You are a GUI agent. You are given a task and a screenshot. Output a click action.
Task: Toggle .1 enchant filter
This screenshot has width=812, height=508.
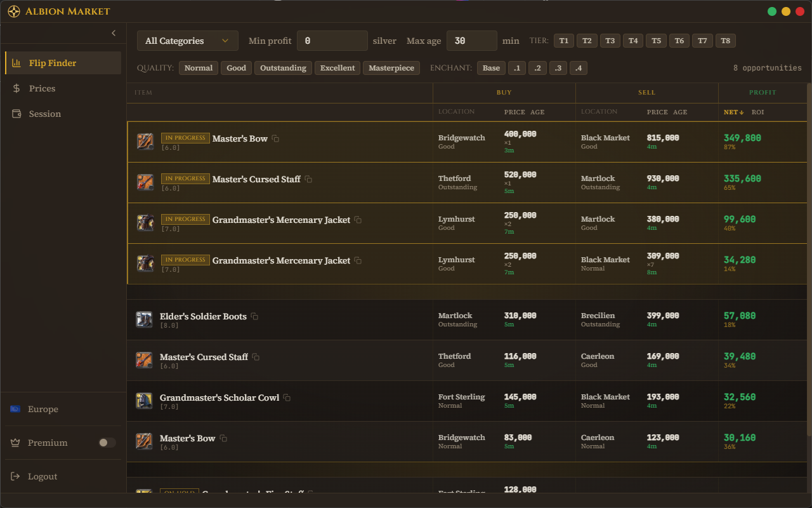pyautogui.click(x=517, y=68)
